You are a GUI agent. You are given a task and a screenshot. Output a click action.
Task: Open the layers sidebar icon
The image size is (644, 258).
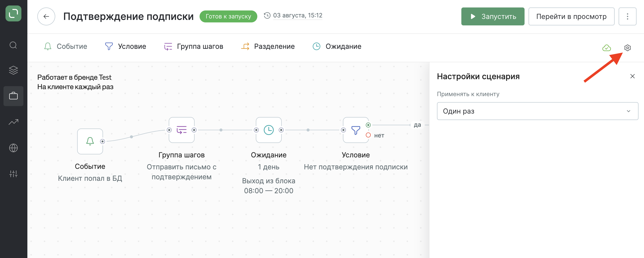[13, 70]
